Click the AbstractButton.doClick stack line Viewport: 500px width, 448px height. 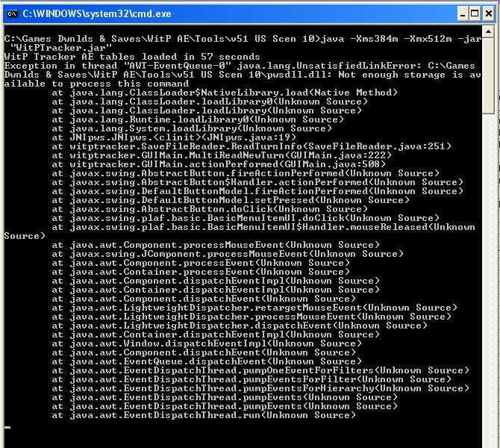tap(210, 209)
